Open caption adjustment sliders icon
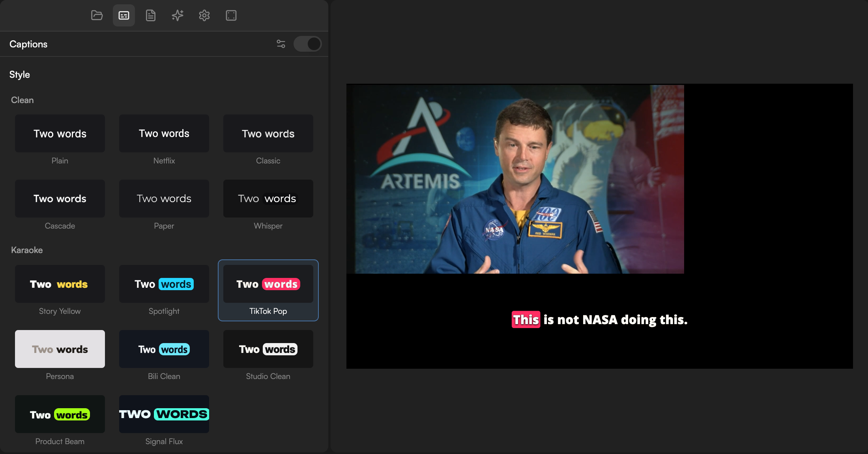Screen dimensions: 868x454 coord(281,44)
